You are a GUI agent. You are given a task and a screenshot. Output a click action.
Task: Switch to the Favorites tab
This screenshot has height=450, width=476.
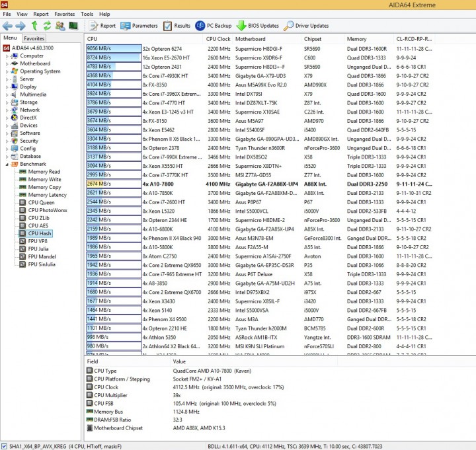(34, 38)
